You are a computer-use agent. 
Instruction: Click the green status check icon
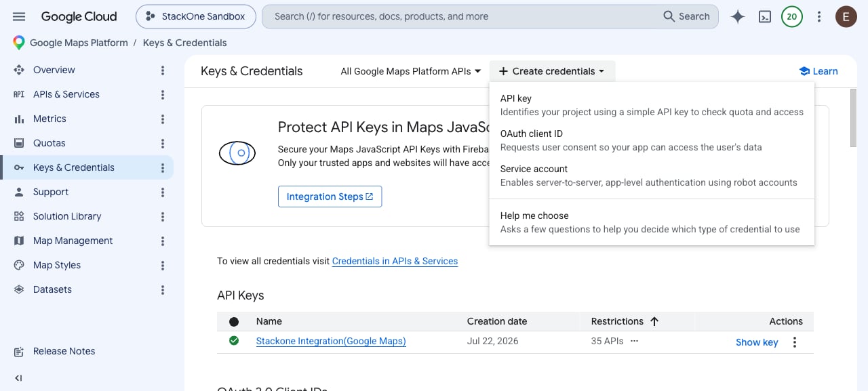pos(234,340)
